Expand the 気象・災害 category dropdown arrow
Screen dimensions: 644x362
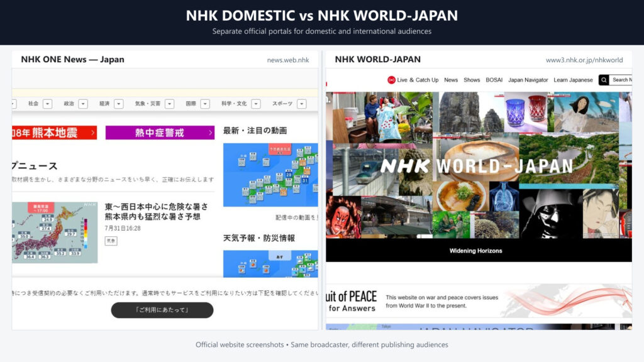pos(169,104)
